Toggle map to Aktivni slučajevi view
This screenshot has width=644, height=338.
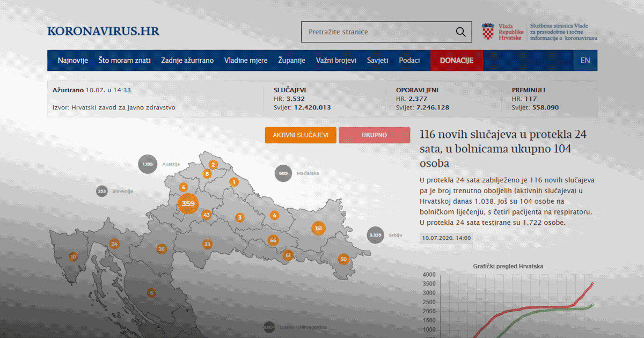[x=301, y=135]
